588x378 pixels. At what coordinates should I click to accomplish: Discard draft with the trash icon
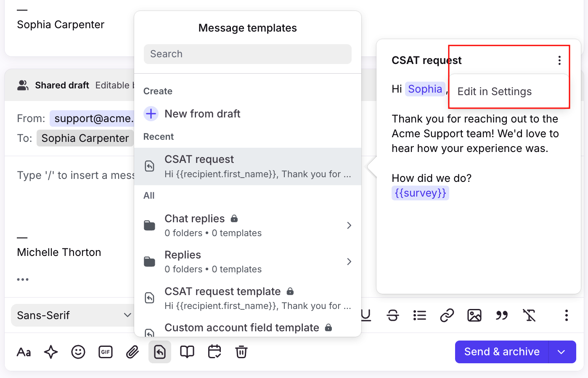(241, 352)
